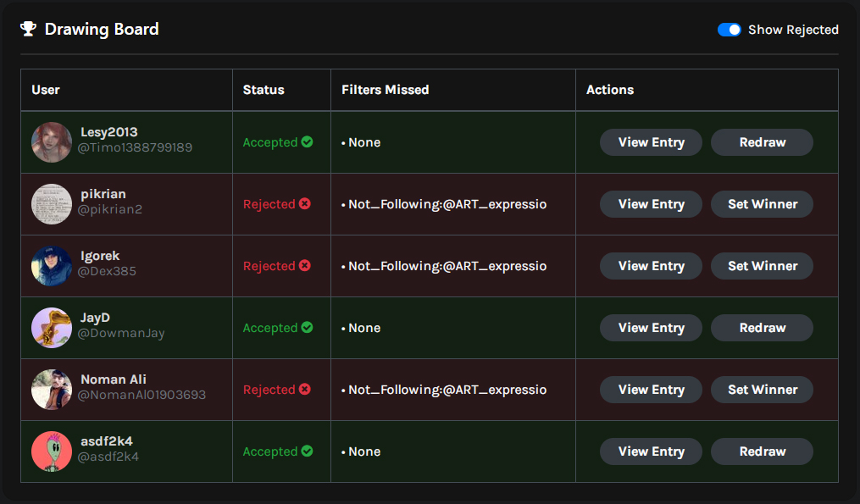Click None filter text in Lesy2013 row
Screen dimensions: 860x504
tap(364, 142)
